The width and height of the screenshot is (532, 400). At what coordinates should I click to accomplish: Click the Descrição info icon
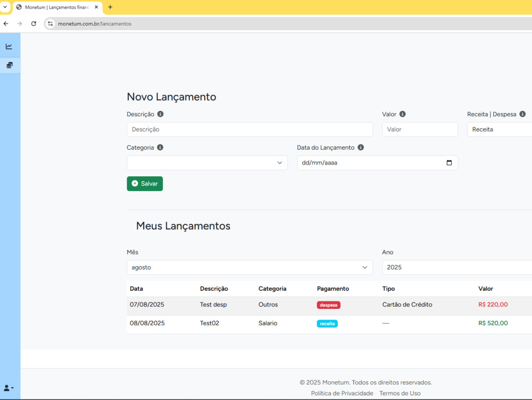click(161, 114)
